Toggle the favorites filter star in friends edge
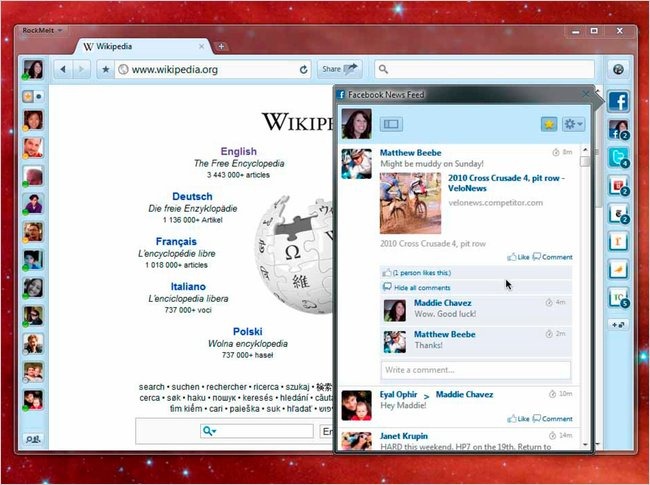This screenshot has height=485, width=650. [x=28, y=97]
